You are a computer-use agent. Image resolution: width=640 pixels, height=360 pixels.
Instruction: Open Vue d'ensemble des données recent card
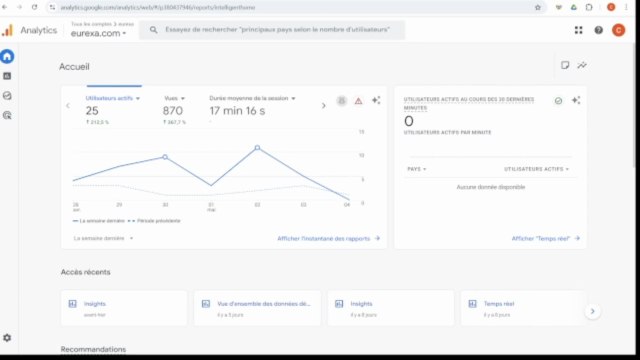click(x=258, y=308)
